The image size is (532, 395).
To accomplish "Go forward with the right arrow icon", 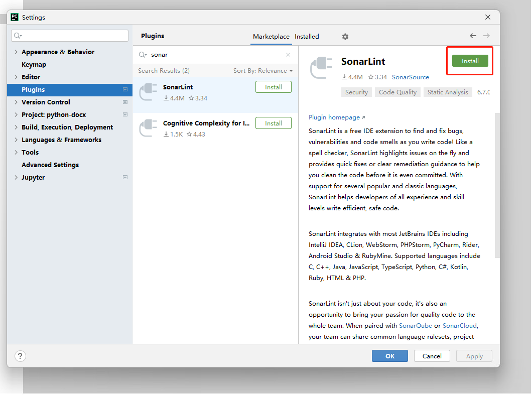I will pos(486,36).
